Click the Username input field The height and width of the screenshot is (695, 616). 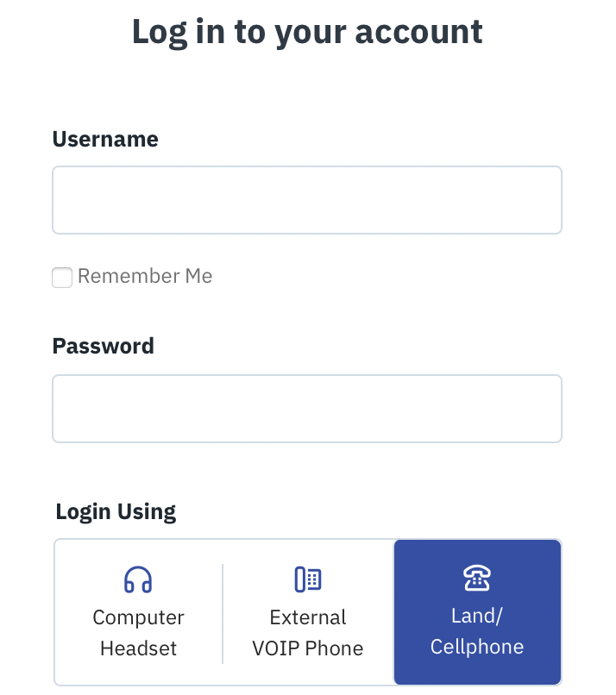tap(307, 199)
